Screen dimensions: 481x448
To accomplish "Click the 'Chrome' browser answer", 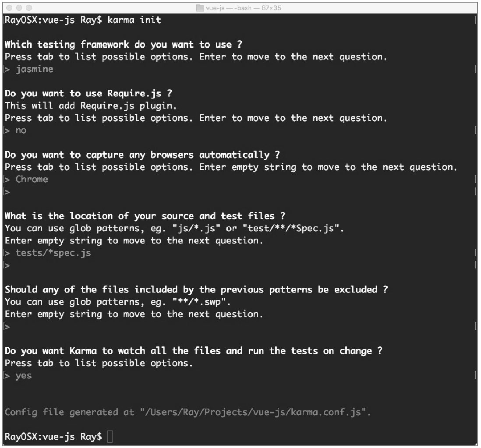I will [32, 179].
